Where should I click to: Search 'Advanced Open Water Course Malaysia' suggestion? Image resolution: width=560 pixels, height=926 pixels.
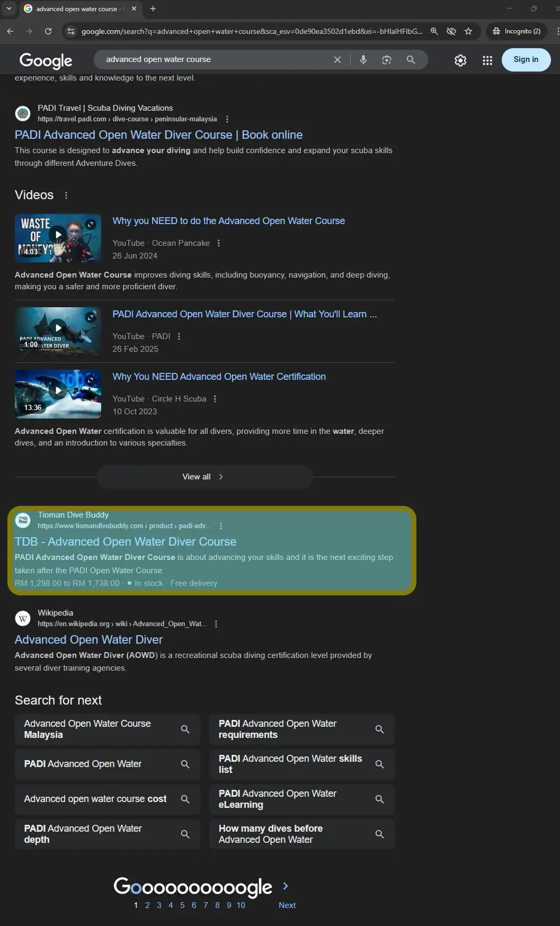108,729
